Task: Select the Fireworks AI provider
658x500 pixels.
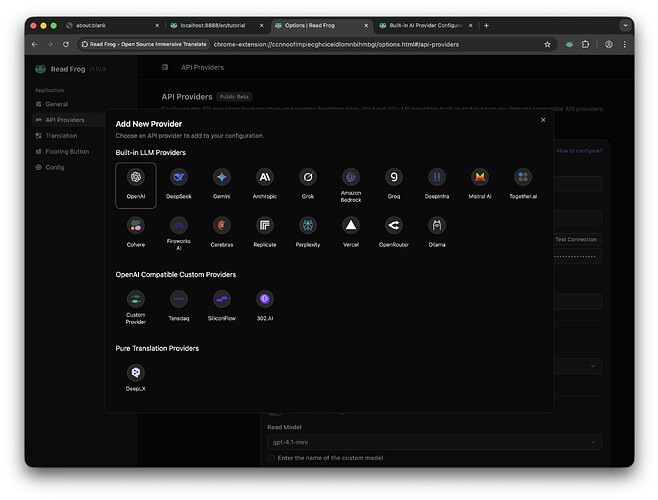Action: (x=178, y=233)
